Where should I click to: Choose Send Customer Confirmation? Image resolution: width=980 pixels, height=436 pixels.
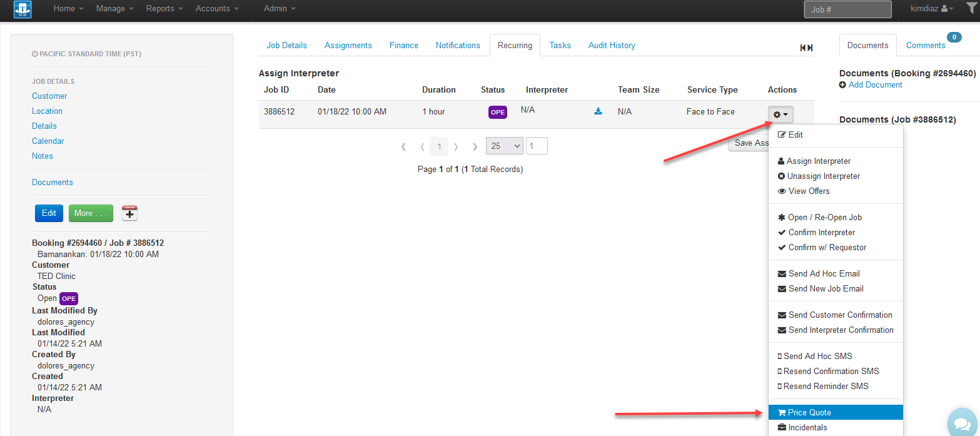[x=836, y=315]
